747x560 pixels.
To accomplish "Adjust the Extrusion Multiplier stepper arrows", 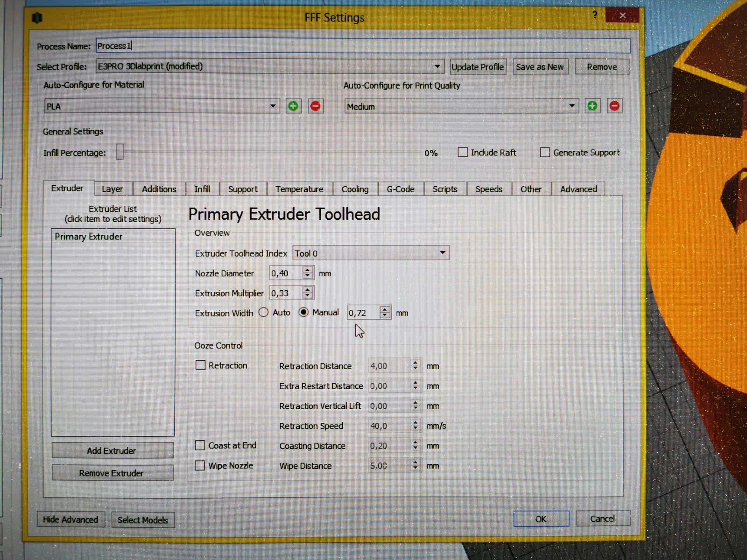I will [x=308, y=293].
